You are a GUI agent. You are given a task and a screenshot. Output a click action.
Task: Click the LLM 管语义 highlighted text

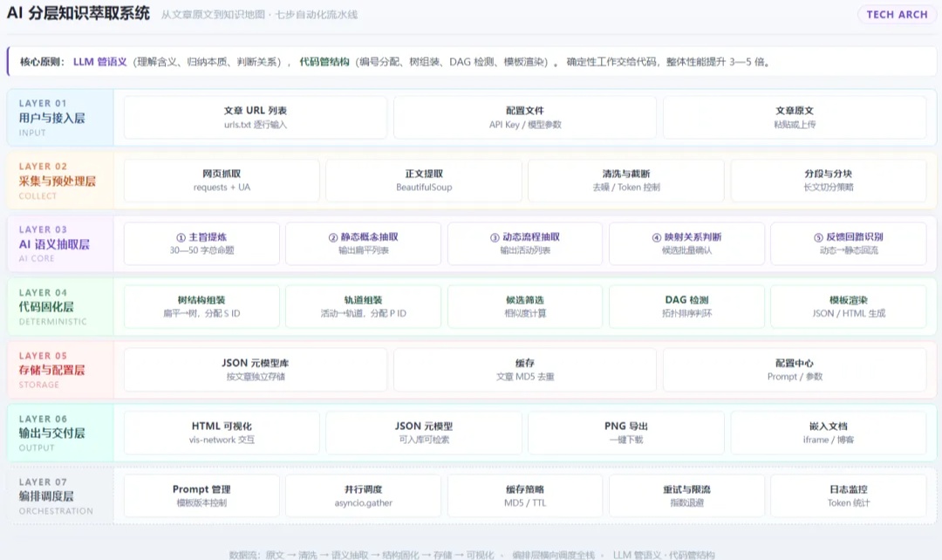(x=99, y=62)
